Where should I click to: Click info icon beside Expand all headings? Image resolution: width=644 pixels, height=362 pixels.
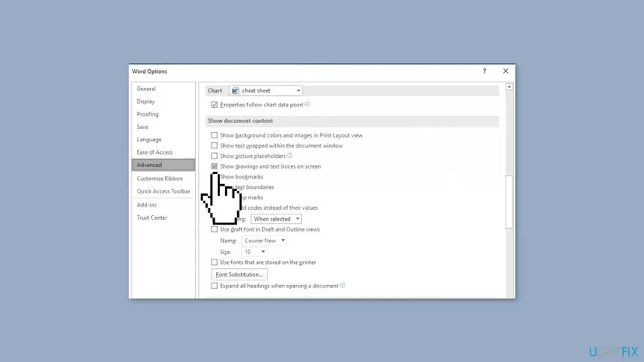342,285
